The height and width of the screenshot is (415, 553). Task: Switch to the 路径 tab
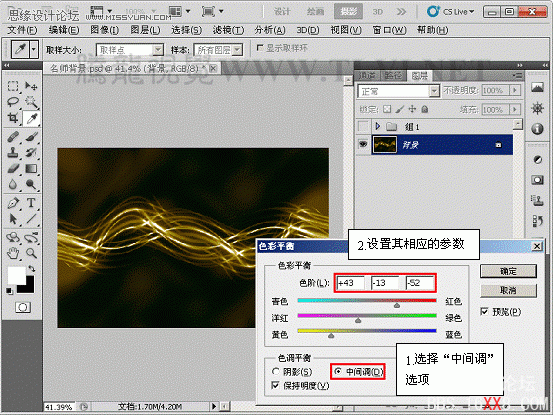(x=393, y=75)
